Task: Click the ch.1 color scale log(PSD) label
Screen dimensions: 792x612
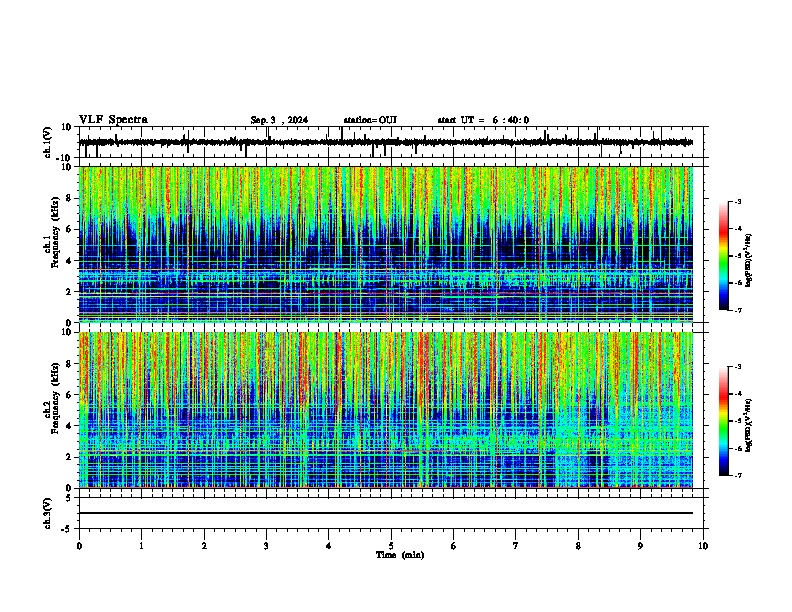Action: click(x=749, y=261)
